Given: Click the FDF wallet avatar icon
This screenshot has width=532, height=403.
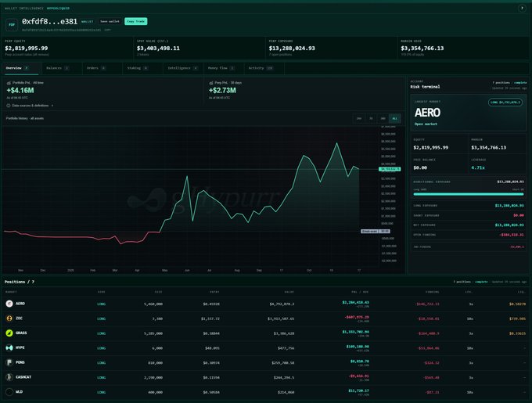Looking at the screenshot, I should [12, 24].
